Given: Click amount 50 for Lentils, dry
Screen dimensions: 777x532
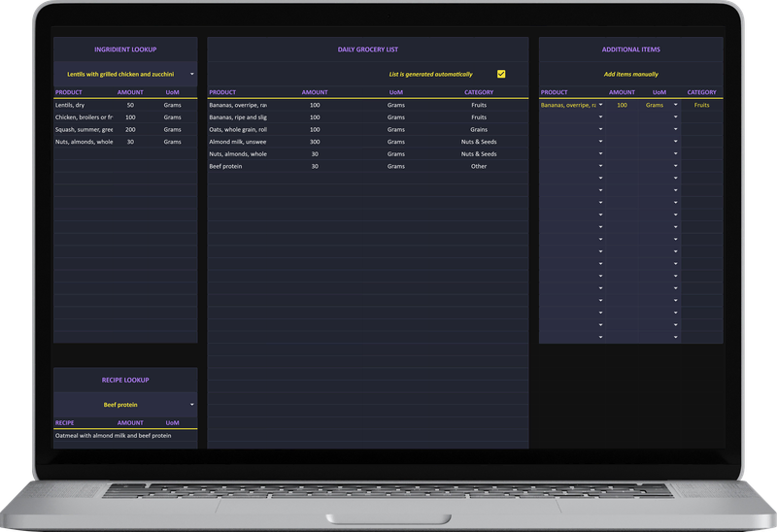Looking at the screenshot, I should 130,105.
